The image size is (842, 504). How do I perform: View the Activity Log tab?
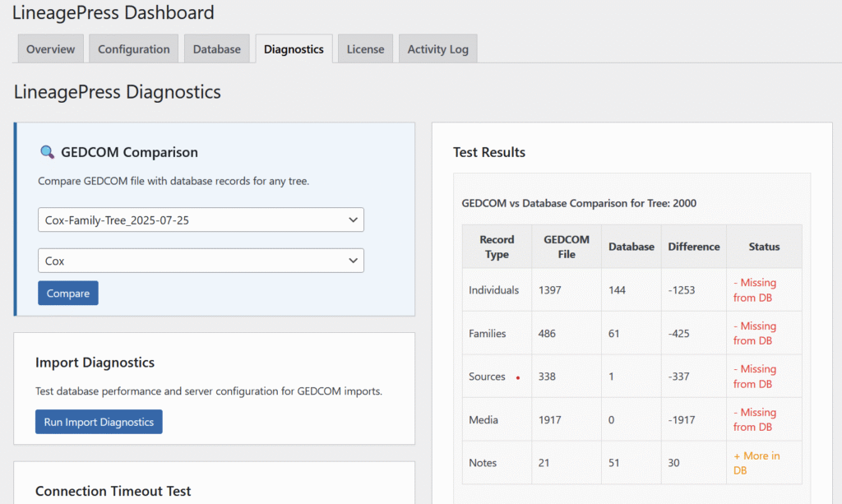pyautogui.click(x=437, y=49)
